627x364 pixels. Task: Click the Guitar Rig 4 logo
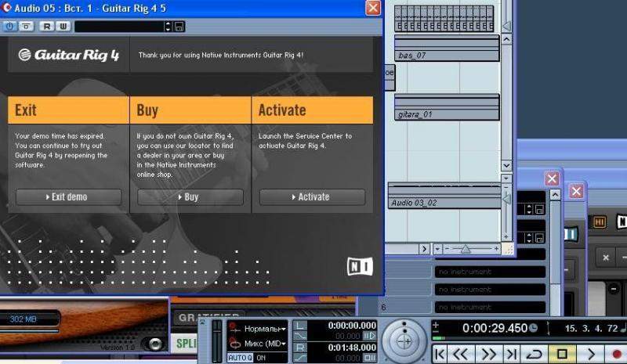(69, 55)
